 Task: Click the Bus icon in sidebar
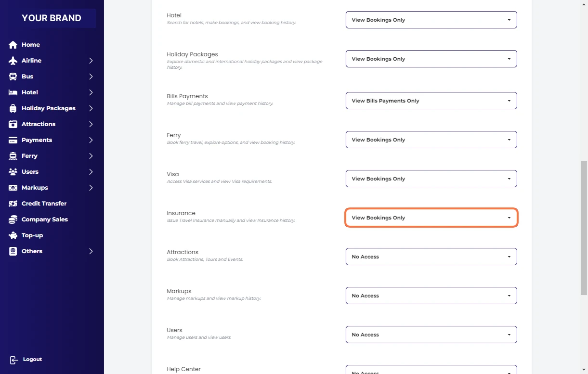[x=13, y=77]
